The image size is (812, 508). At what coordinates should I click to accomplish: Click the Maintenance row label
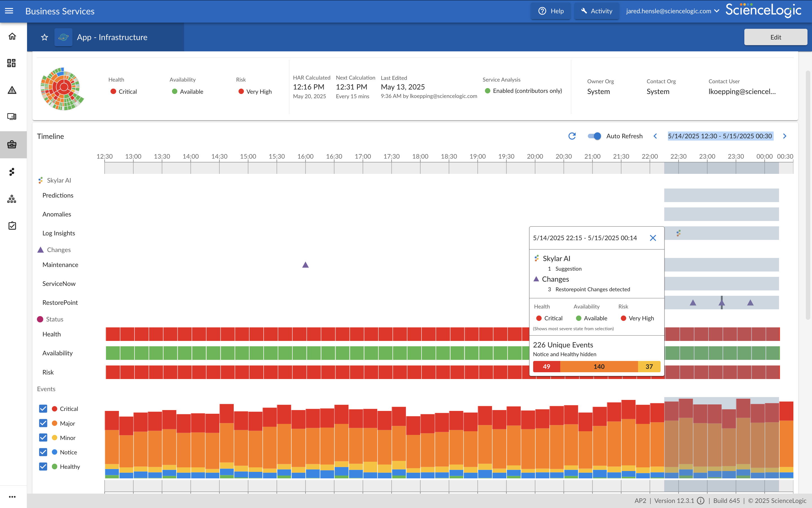pyautogui.click(x=60, y=265)
